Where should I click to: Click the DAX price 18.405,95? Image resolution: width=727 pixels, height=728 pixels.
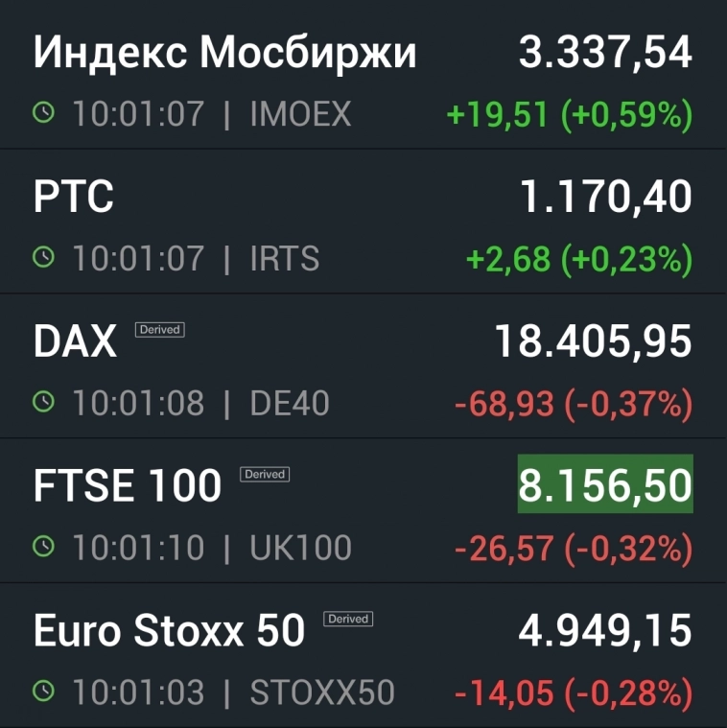click(593, 341)
